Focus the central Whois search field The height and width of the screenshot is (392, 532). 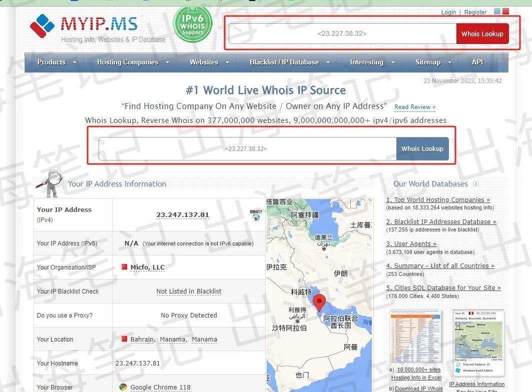point(247,148)
